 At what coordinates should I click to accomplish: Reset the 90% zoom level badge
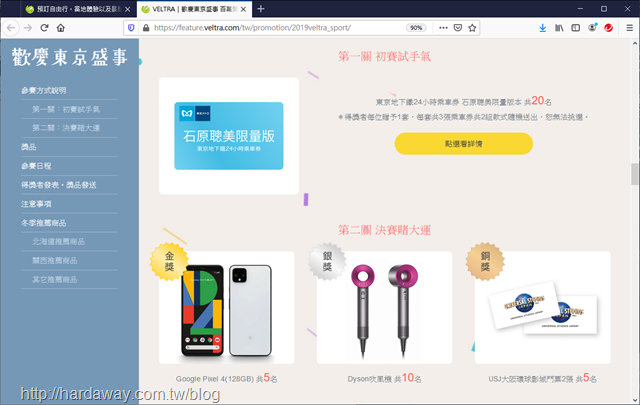tap(416, 28)
